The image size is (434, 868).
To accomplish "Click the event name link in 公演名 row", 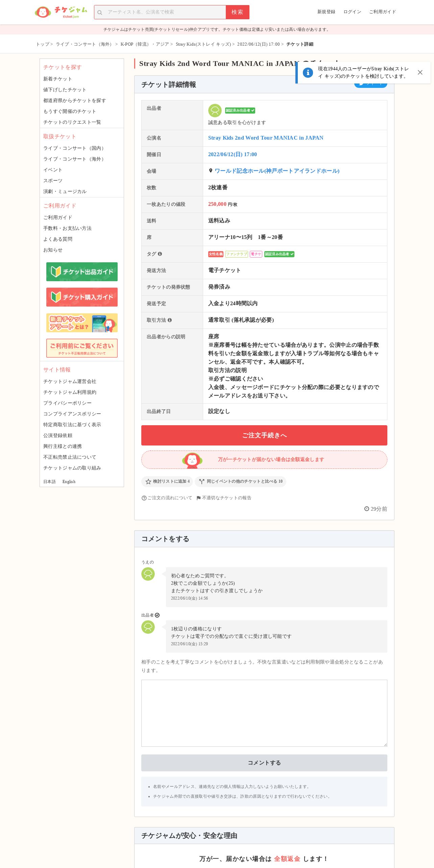I will coord(266,138).
